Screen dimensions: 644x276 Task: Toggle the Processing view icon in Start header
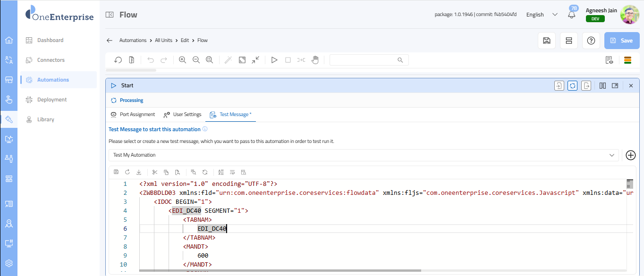pyautogui.click(x=572, y=85)
